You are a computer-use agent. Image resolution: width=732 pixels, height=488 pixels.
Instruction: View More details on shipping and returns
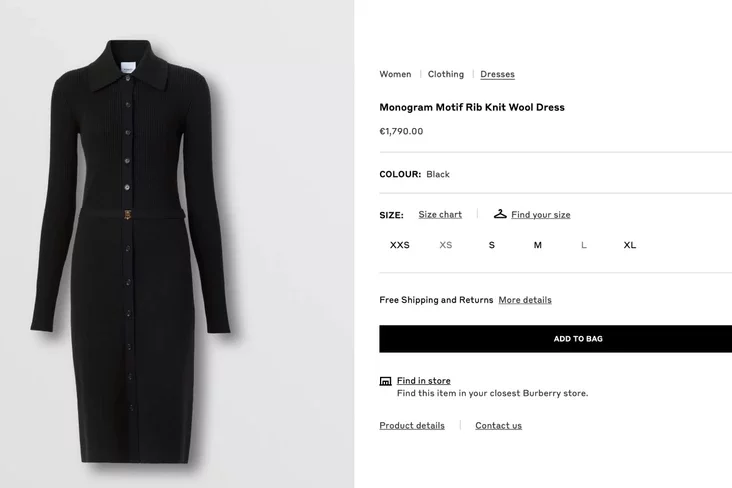pyautogui.click(x=525, y=300)
